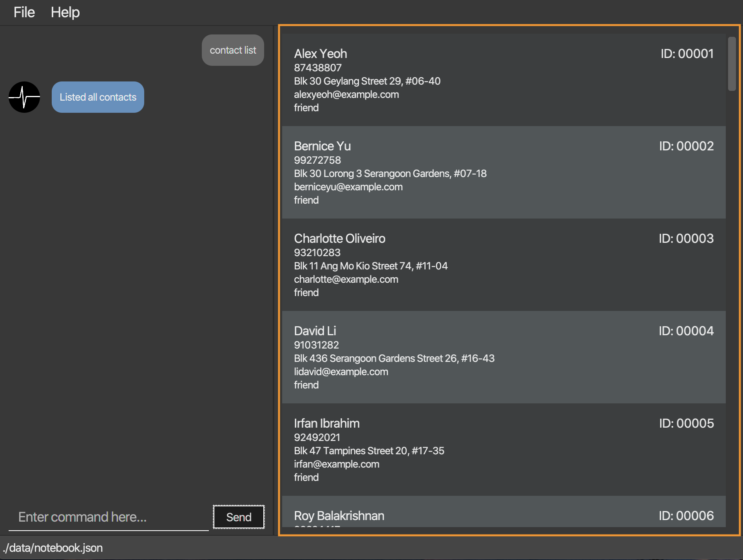Click address Blk 11 Ang Mo Kio Street 74
The image size is (743, 560).
[x=371, y=266]
